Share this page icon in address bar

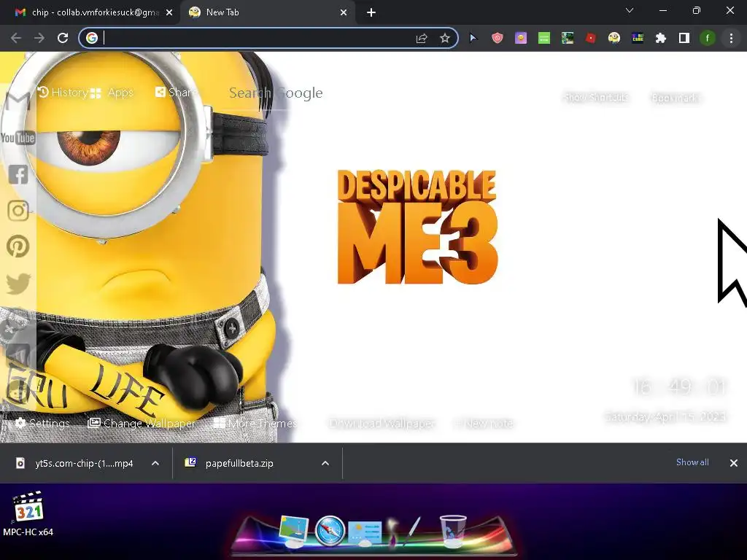click(422, 38)
